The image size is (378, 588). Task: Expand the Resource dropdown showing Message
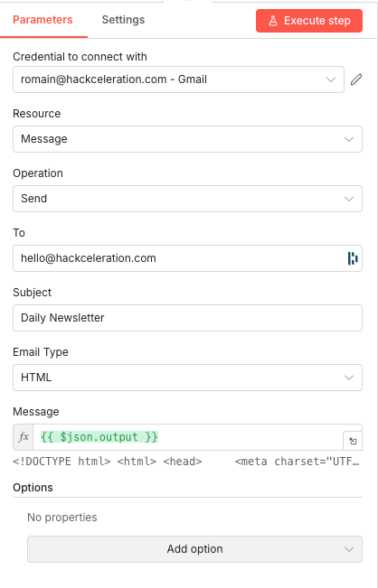[x=188, y=139]
